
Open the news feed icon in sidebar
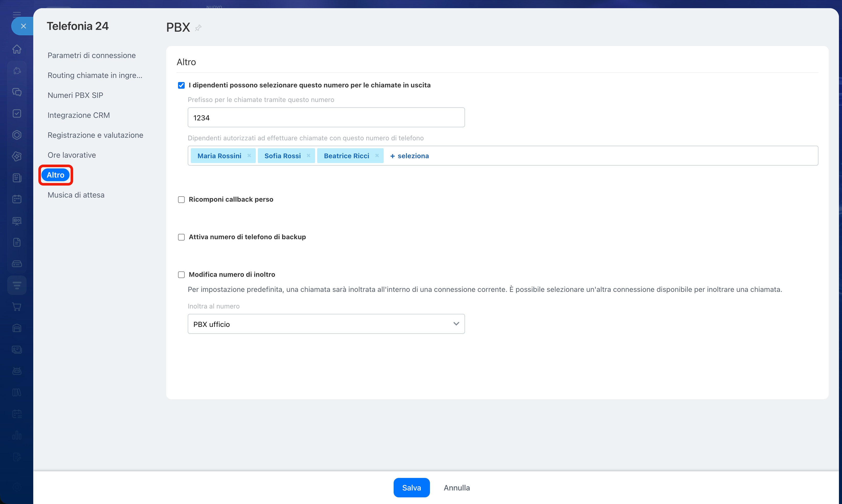point(17,178)
